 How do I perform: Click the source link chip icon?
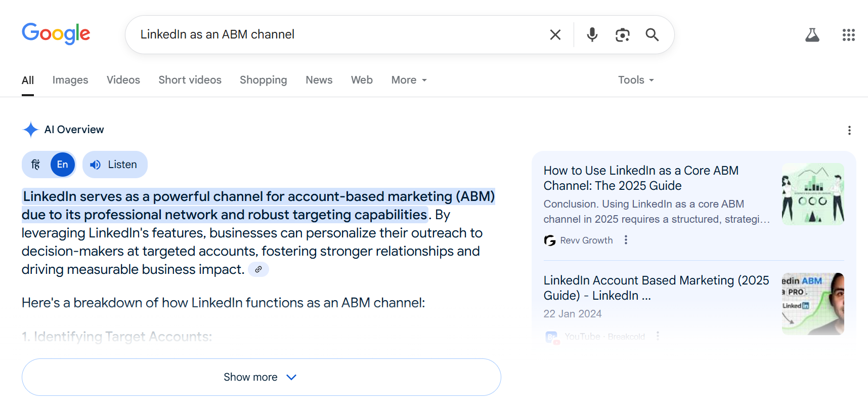[x=258, y=269]
